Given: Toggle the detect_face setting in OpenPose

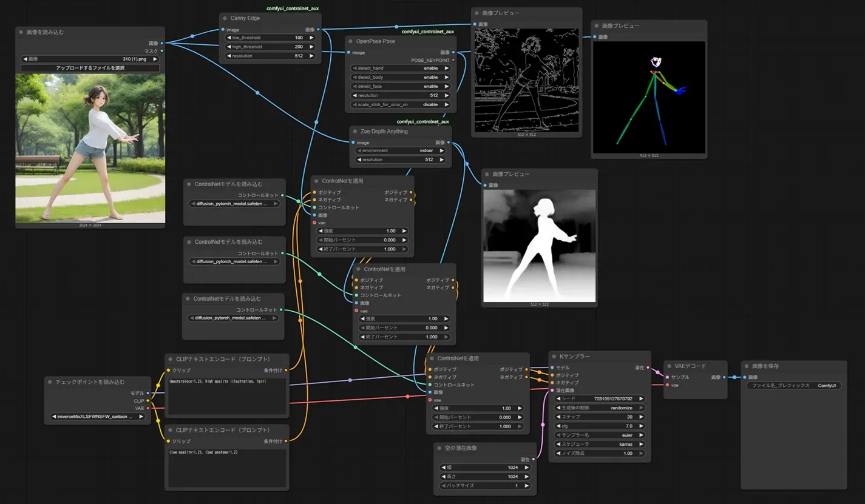Looking at the screenshot, I should pos(401,87).
